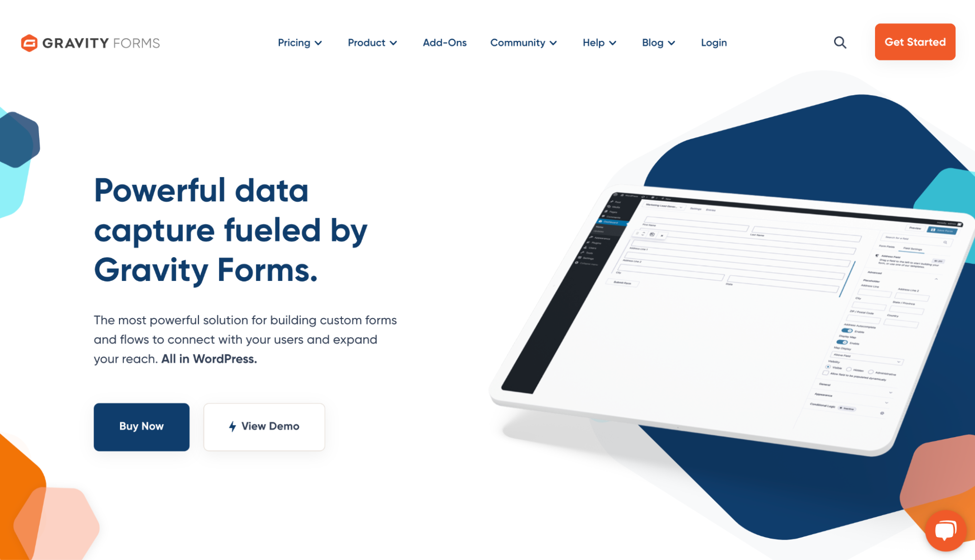This screenshot has width=975, height=560.
Task: Click the Add-Ons navigation link
Action: click(x=444, y=42)
